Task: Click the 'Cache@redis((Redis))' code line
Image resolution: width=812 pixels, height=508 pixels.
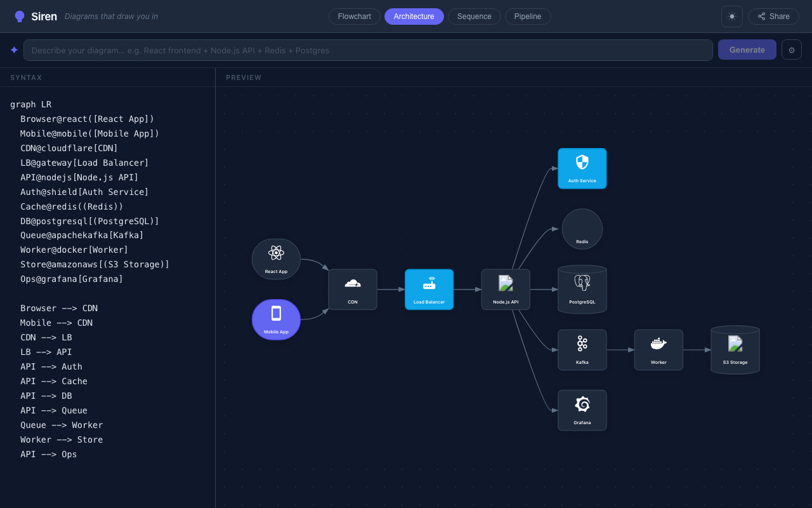Action: click(x=72, y=206)
